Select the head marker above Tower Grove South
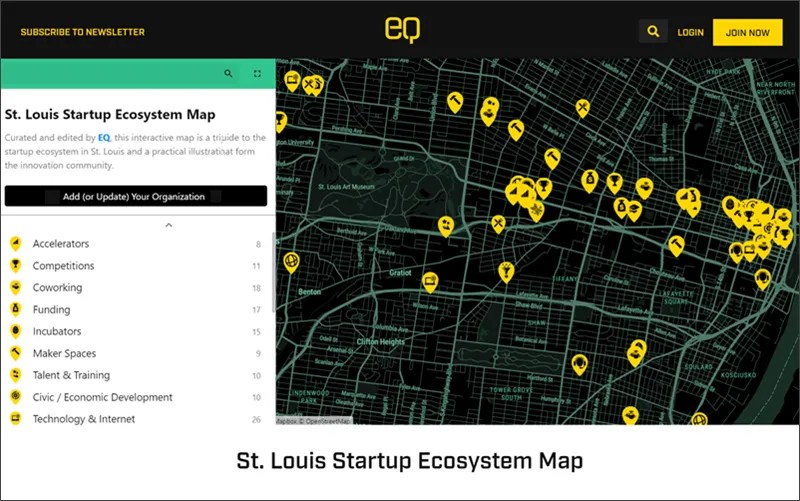The width and height of the screenshot is (800, 501). (580, 365)
